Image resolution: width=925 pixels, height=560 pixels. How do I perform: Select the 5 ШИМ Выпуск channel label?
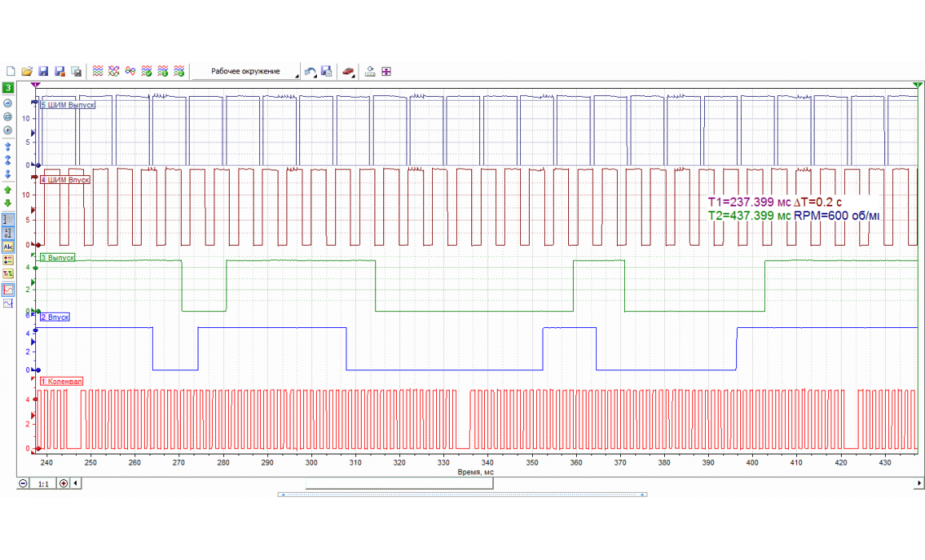click(68, 106)
